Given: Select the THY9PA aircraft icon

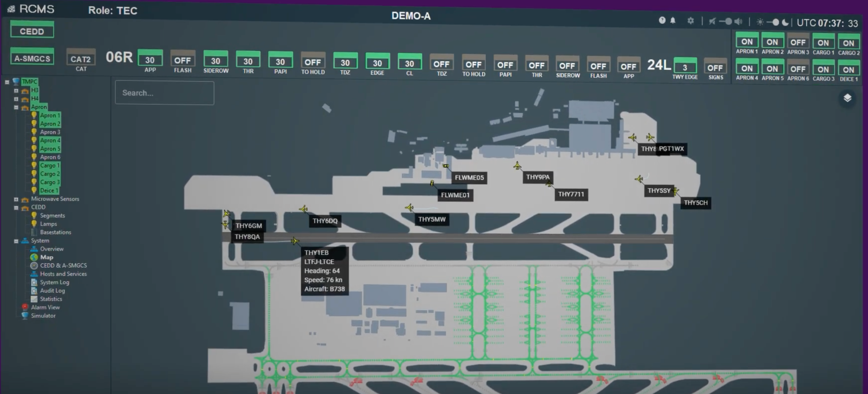Looking at the screenshot, I should point(517,166).
